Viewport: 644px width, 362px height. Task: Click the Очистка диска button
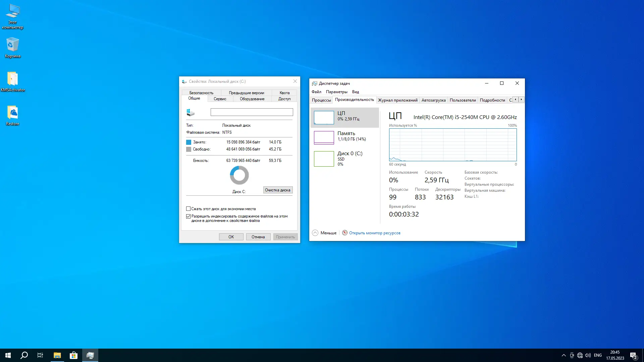[278, 190]
